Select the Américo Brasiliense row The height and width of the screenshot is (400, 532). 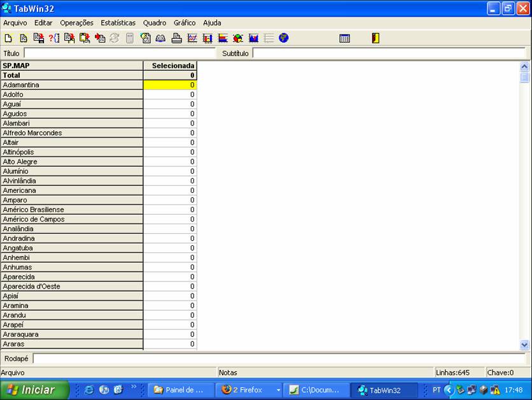click(72, 210)
